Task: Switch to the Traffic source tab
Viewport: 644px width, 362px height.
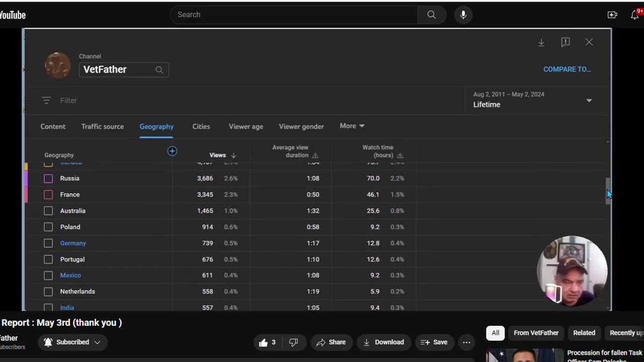Action: 103,127
